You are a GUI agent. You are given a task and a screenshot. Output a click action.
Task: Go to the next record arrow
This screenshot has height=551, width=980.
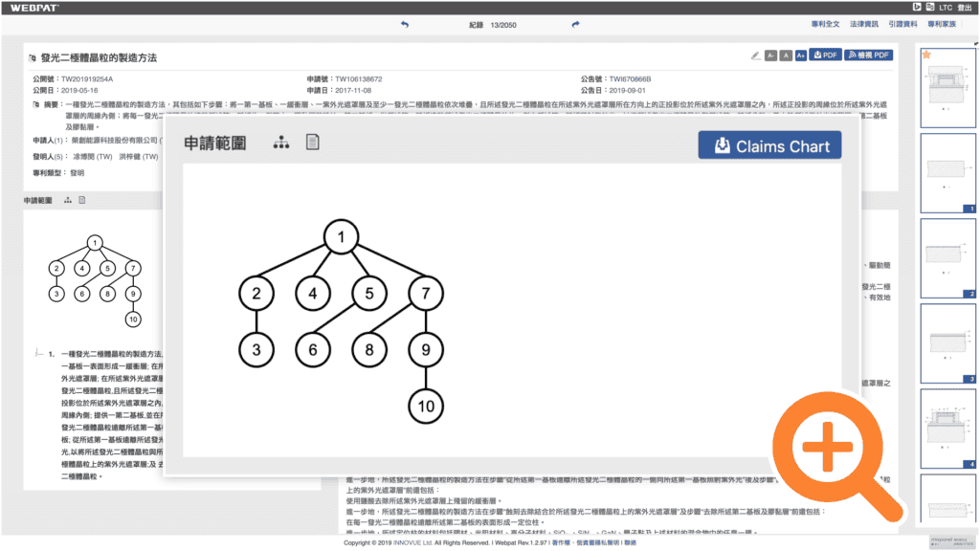575,25
